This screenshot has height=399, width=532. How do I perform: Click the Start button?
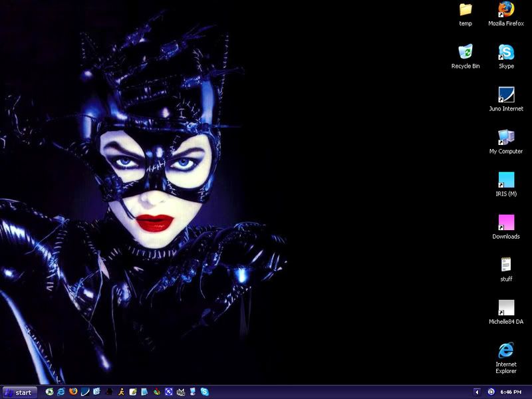point(19,392)
